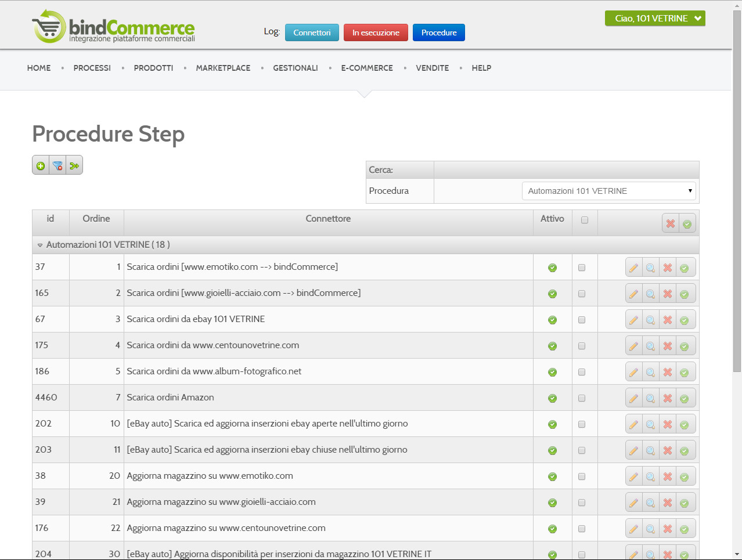Add a new procedure step with the green plus icon
Screen dimensions: 742x560
(x=41, y=165)
